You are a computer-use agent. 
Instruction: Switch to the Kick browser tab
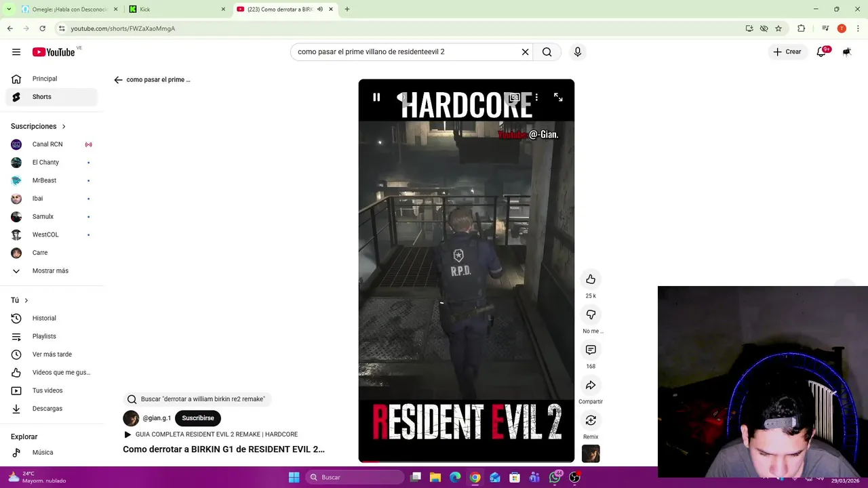coord(177,9)
